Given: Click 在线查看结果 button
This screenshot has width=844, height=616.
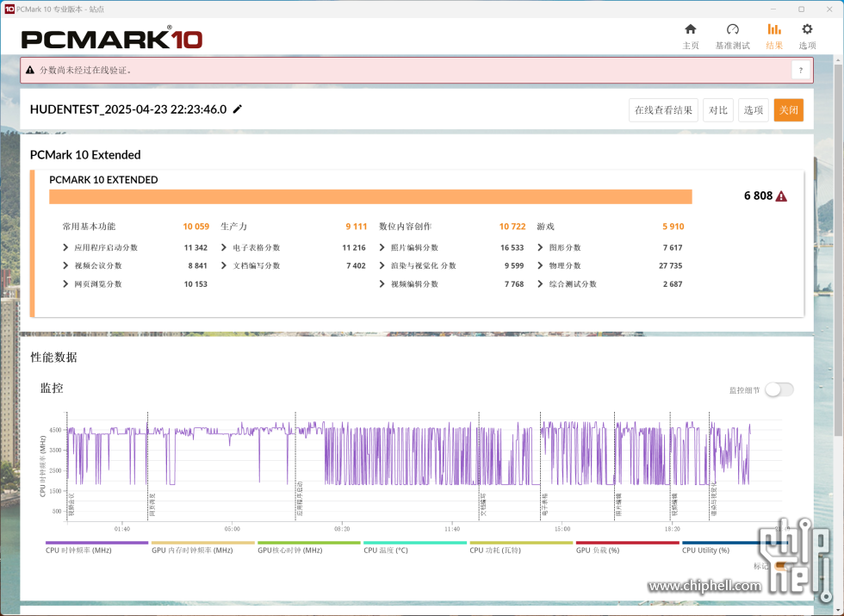Looking at the screenshot, I should point(663,110).
